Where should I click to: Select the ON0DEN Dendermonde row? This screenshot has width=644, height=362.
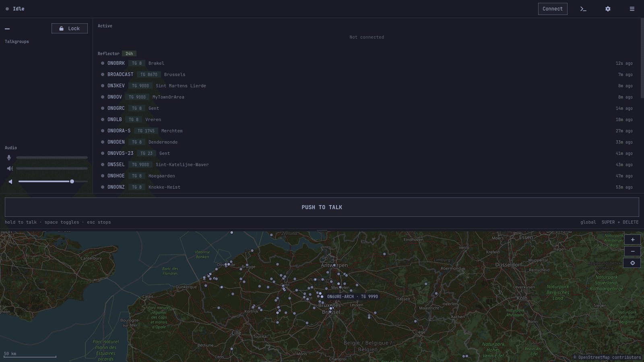click(x=367, y=142)
